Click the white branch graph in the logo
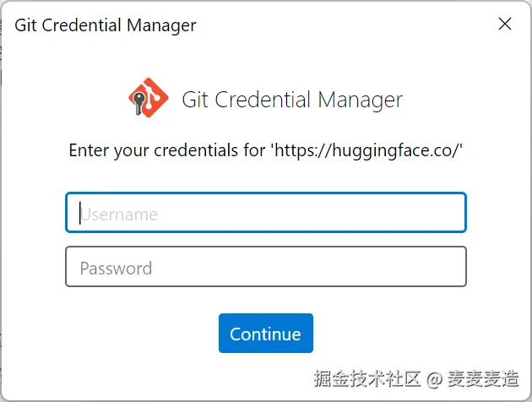This screenshot has width=532, height=402. (x=151, y=96)
